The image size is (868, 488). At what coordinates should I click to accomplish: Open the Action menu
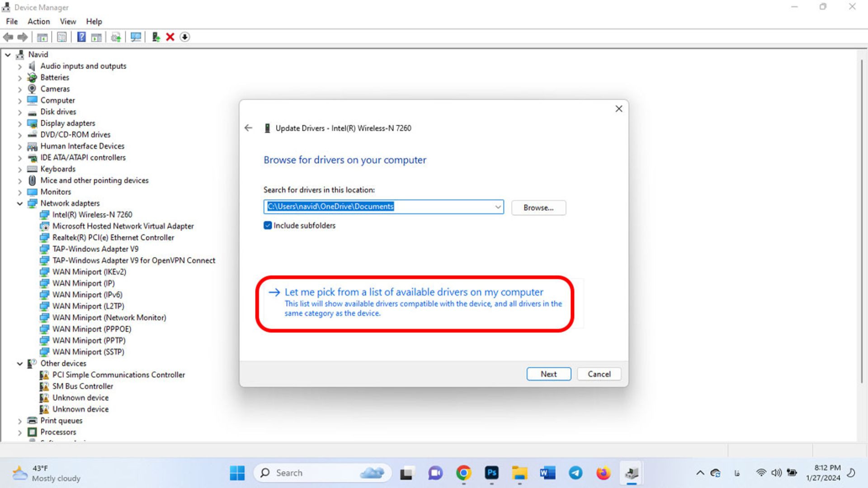click(x=39, y=21)
